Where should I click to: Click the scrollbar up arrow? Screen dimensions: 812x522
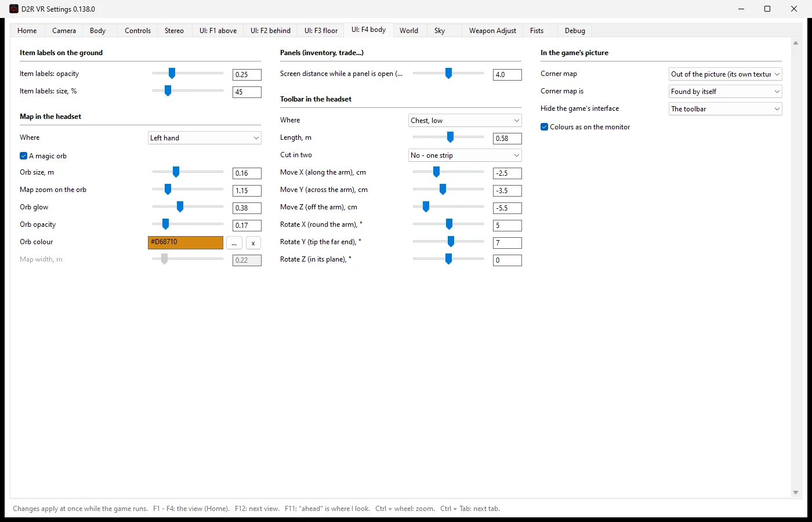[796, 43]
